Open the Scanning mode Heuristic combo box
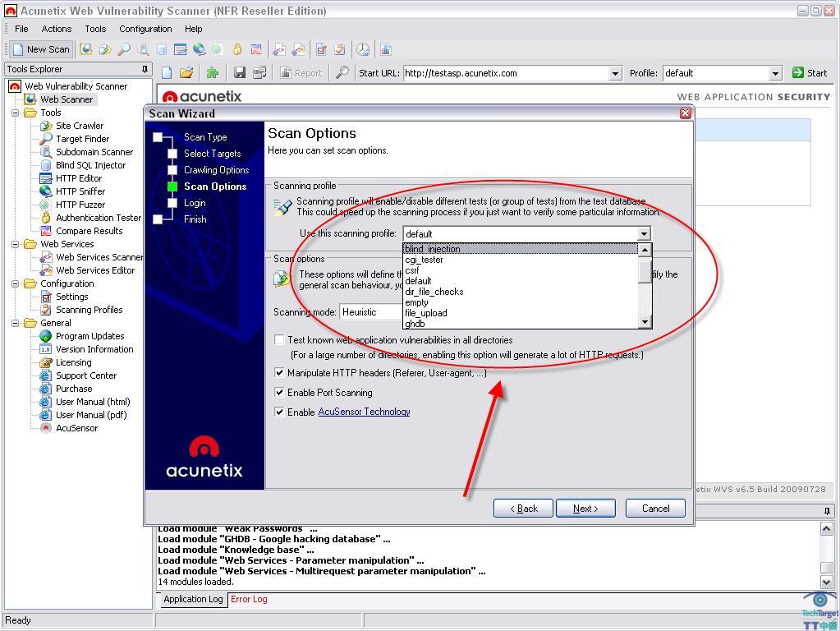The image size is (840, 631). pyautogui.click(x=371, y=312)
